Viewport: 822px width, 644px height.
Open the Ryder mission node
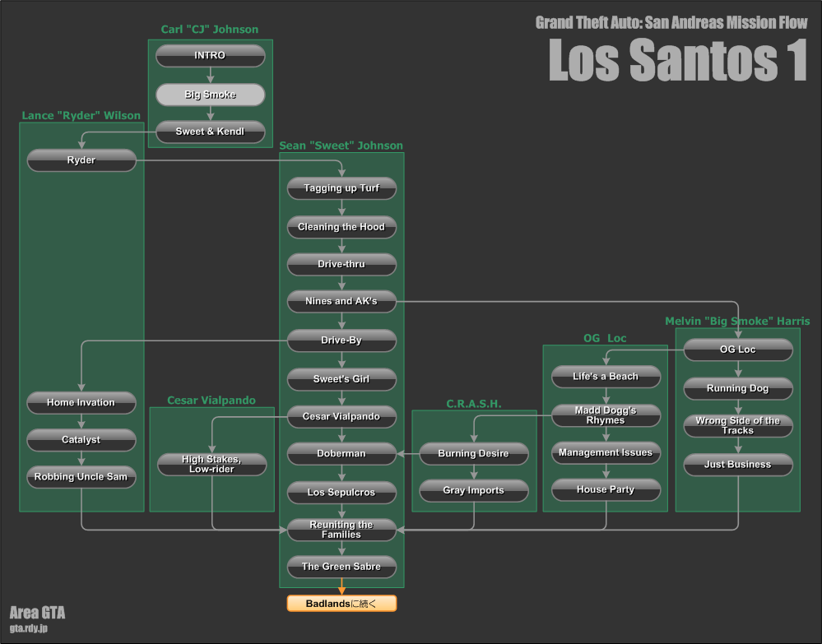tap(81, 160)
